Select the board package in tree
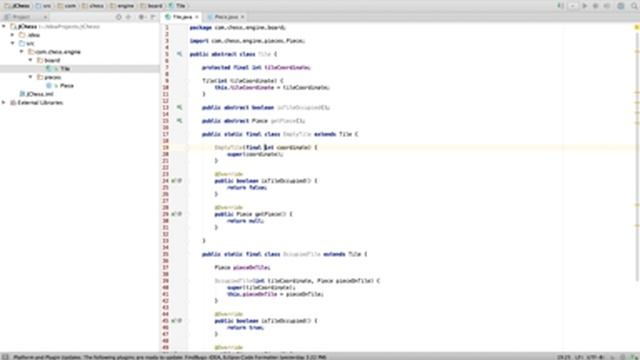Image resolution: width=640 pixels, height=360 pixels. (x=49, y=60)
